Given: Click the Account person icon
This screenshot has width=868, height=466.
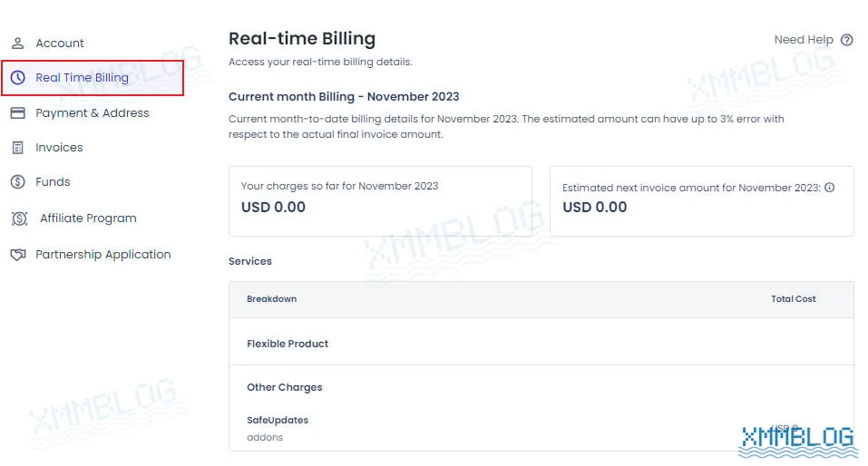Looking at the screenshot, I should point(18,44).
